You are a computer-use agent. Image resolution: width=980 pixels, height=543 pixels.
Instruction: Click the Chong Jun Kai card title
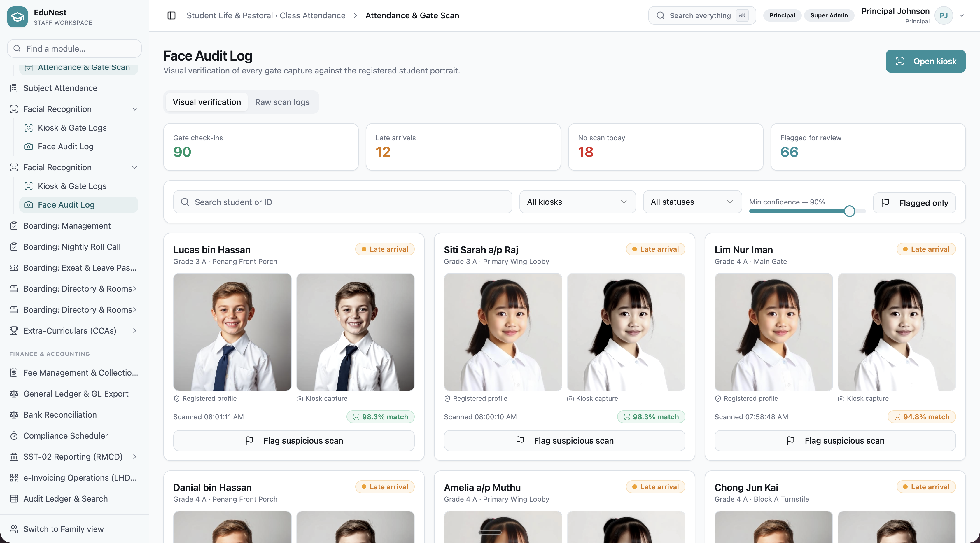746,488
